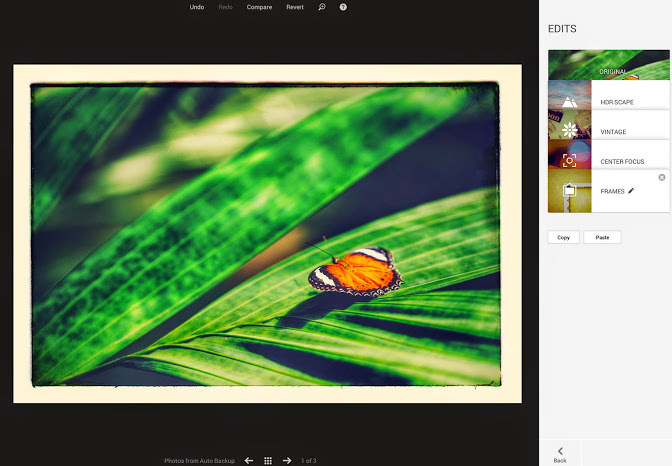Revert all edits to the photo
This screenshot has height=466, width=672.
tap(295, 7)
